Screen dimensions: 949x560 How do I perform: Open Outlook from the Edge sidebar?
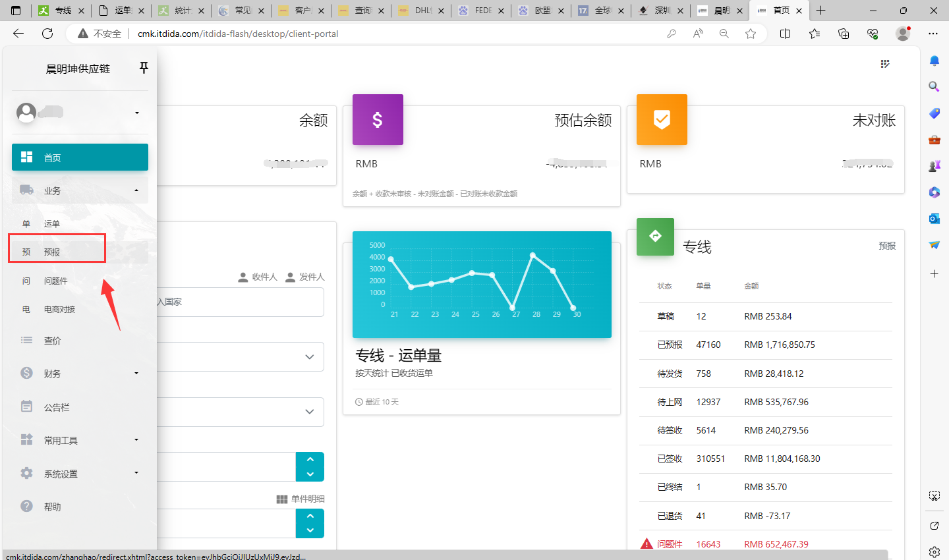[x=934, y=219]
